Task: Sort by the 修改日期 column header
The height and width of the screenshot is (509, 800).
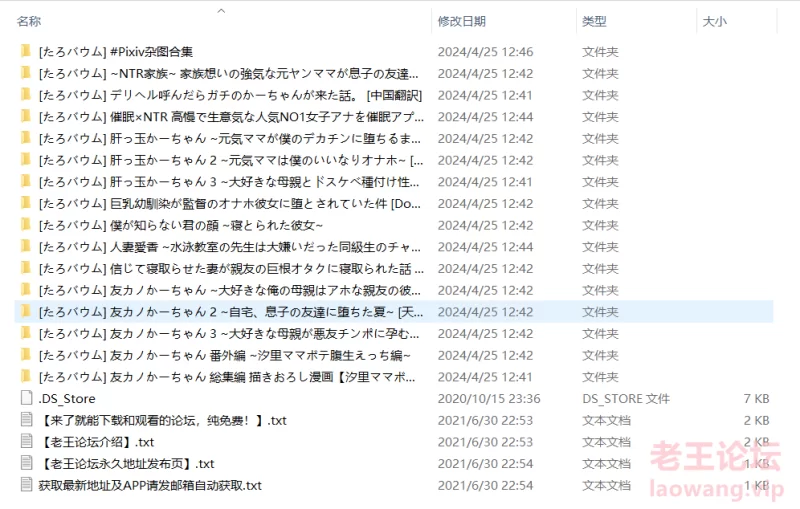Action: click(x=462, y=21)
